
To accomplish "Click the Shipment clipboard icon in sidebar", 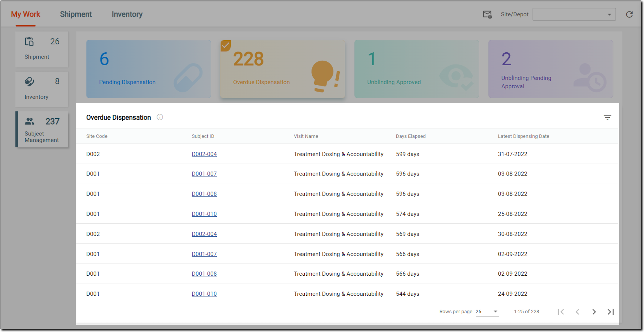I will coord(29,42).
